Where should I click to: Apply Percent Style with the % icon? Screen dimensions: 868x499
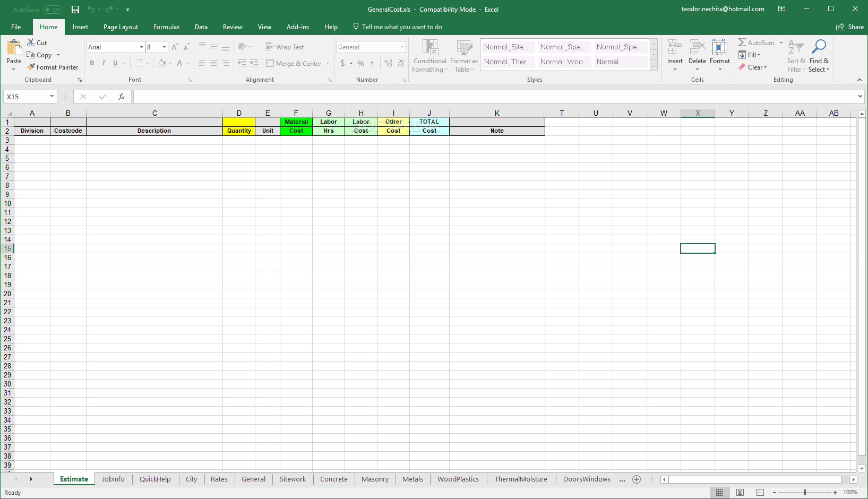(361, 63)
